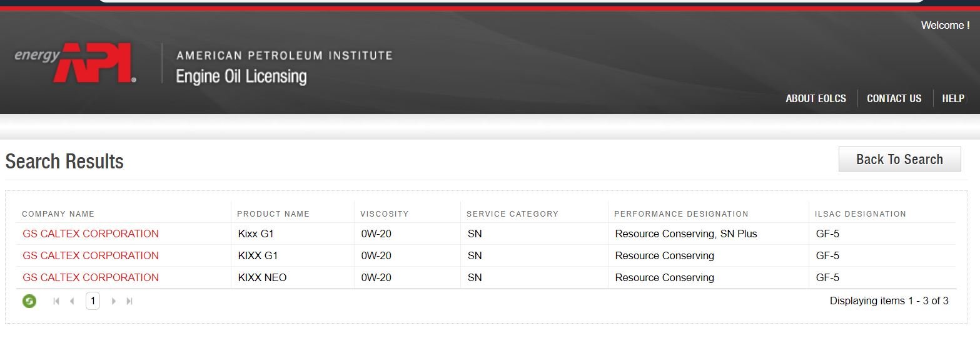
Task: Open GS CALTEX CORPORATION link for Kixx G1 SN Plus row
Action: [91, 234]
